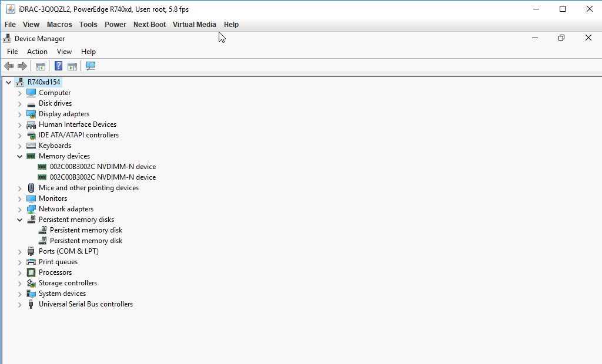This screenshot has width=602, height=364.
Task: Open the iDRAC Help menu
Action: [x=231, y=25]
